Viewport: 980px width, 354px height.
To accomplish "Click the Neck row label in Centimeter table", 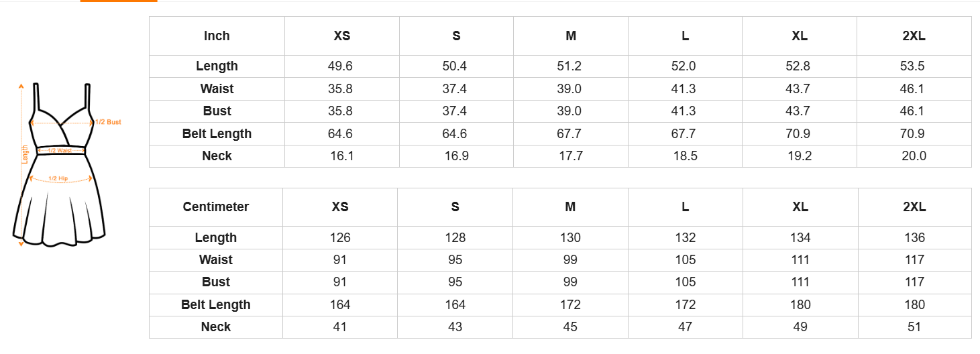I will [x=216, y=327].
